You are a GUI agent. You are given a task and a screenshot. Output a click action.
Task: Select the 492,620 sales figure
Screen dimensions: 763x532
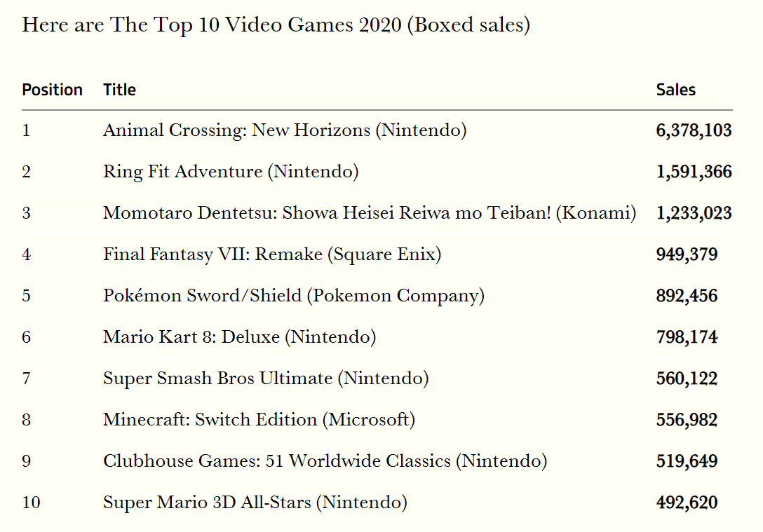click(x=687, y=503)
